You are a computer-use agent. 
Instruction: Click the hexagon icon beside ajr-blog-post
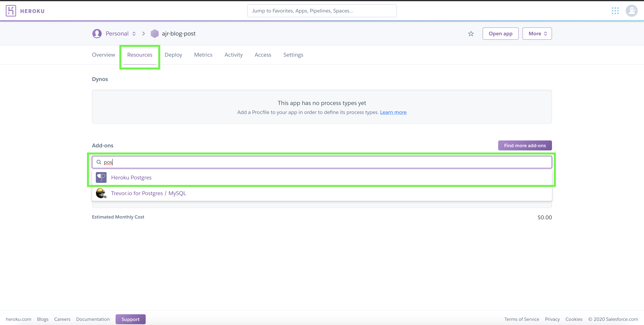154,33
